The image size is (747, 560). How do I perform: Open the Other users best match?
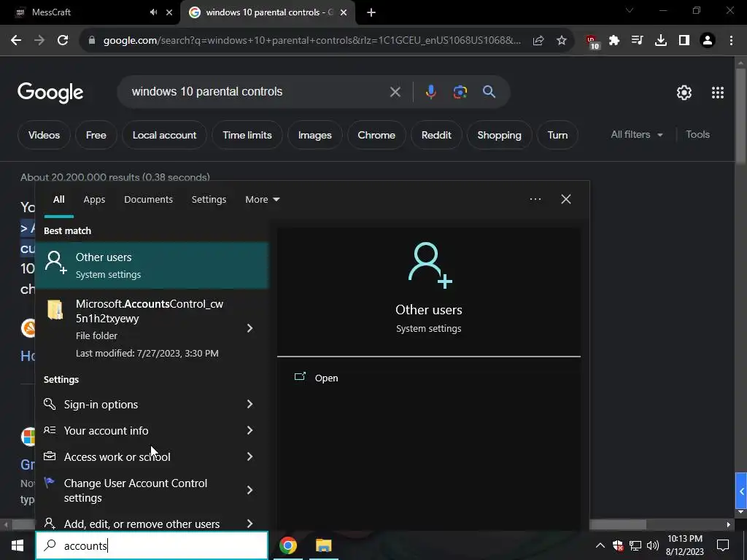click(152, 265)
